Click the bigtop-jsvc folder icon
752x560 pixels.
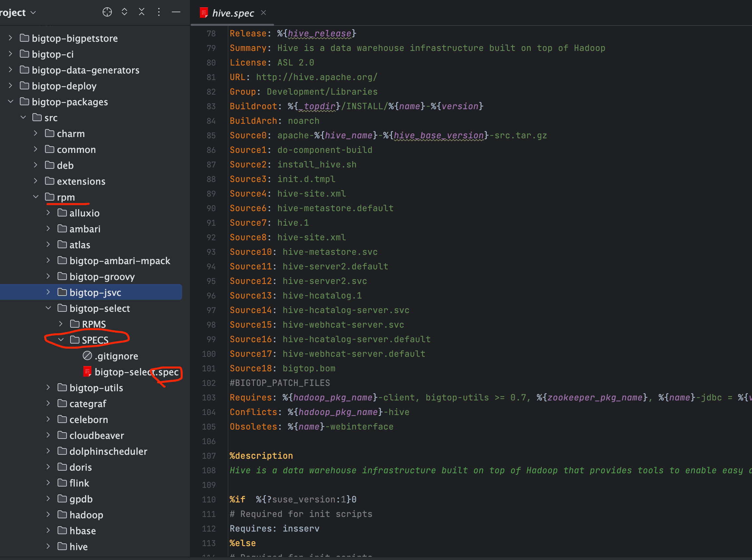pyautogui.click(x=62, y=292)
